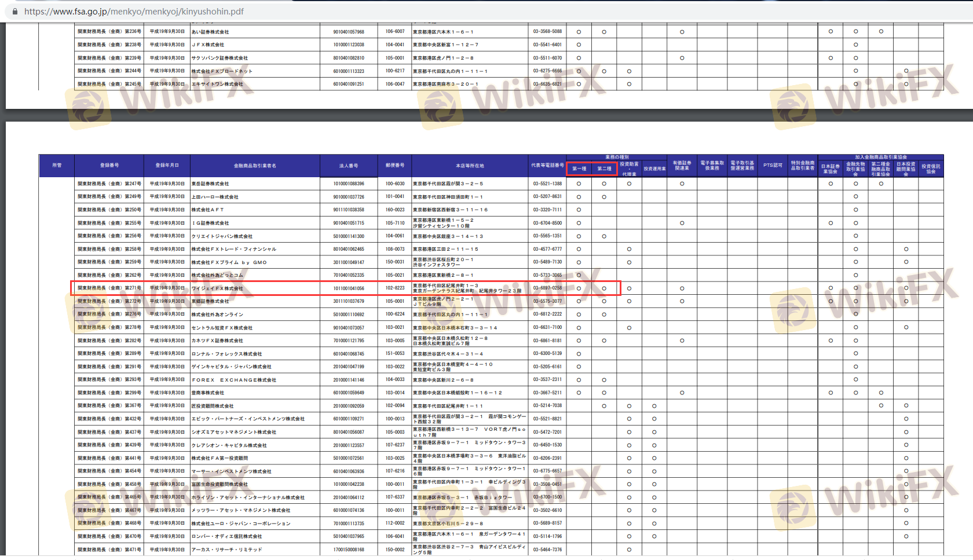Click the 金融商品取引業者名 column header

click(x=255, y=166)
